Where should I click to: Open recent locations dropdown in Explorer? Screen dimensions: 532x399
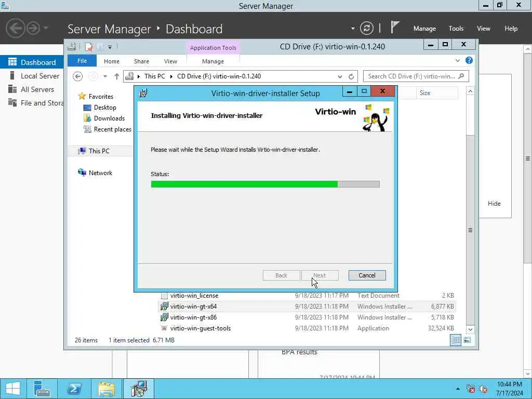[x=105, y=76]
